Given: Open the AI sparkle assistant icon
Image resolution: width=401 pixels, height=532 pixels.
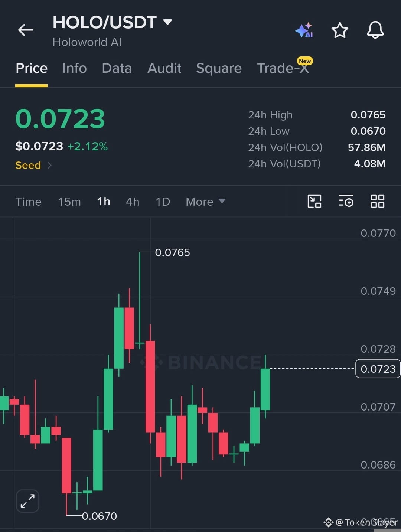Looking at the screenshot, I should click(304, 30).
